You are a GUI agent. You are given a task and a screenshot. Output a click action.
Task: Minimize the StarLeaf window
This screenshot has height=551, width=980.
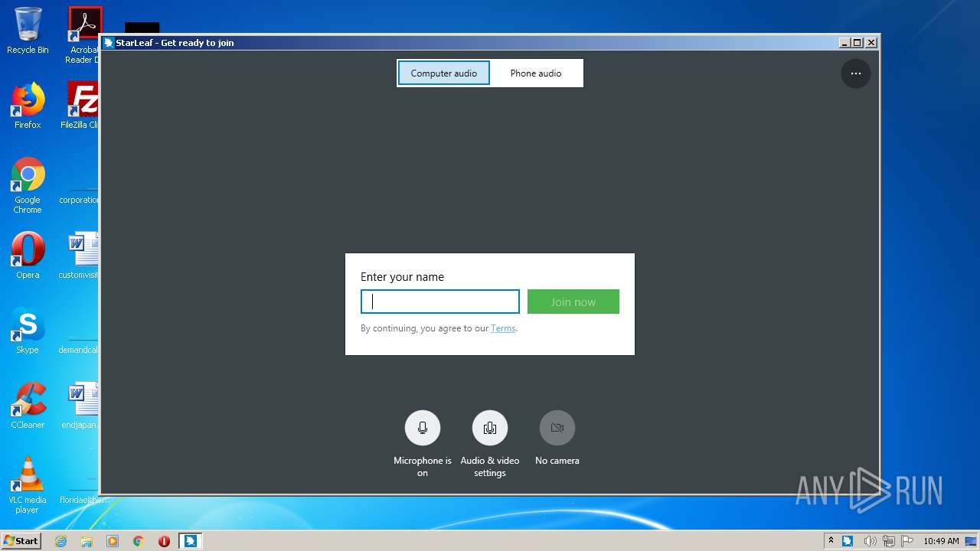(x=844, y=43)
